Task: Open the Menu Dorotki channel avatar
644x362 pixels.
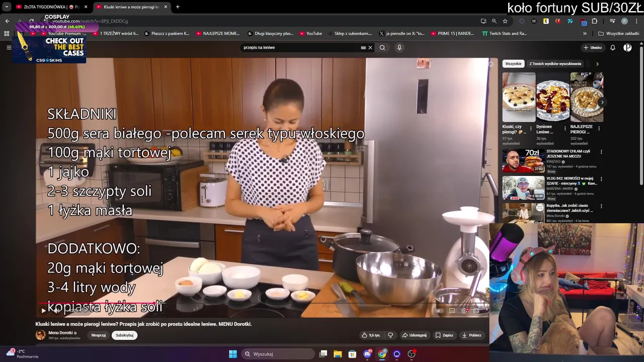Action: point(40,335)
